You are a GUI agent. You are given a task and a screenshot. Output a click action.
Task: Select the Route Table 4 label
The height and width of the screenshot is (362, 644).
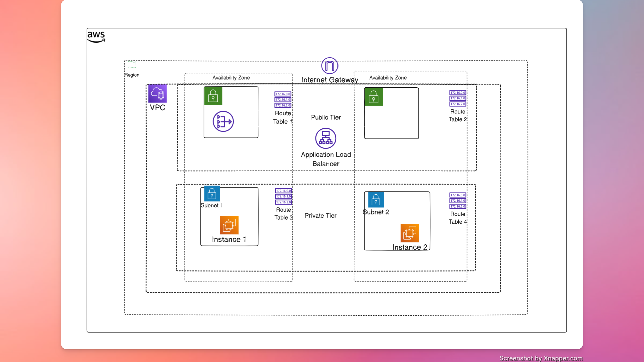tap(458, 218)
